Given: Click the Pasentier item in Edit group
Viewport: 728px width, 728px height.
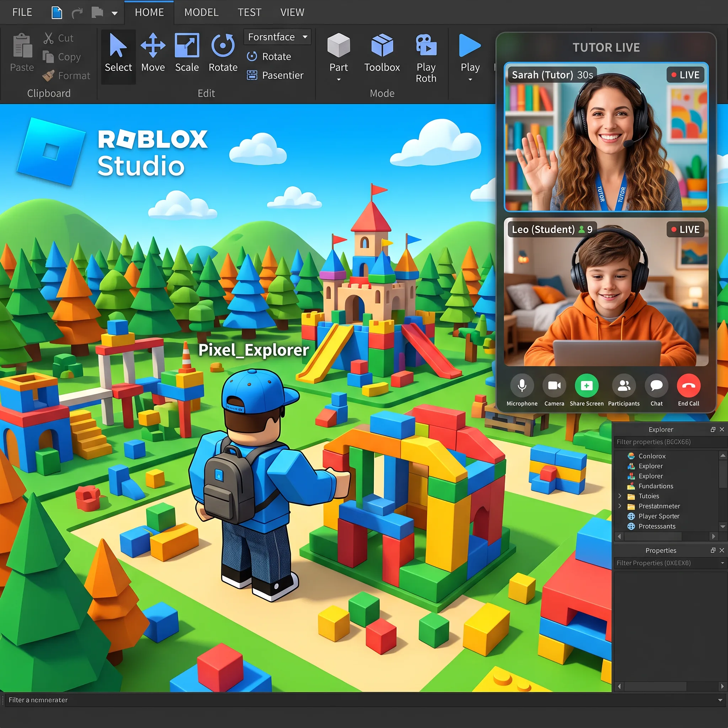Looking at the screenshot, I should (x=275, y=75).
